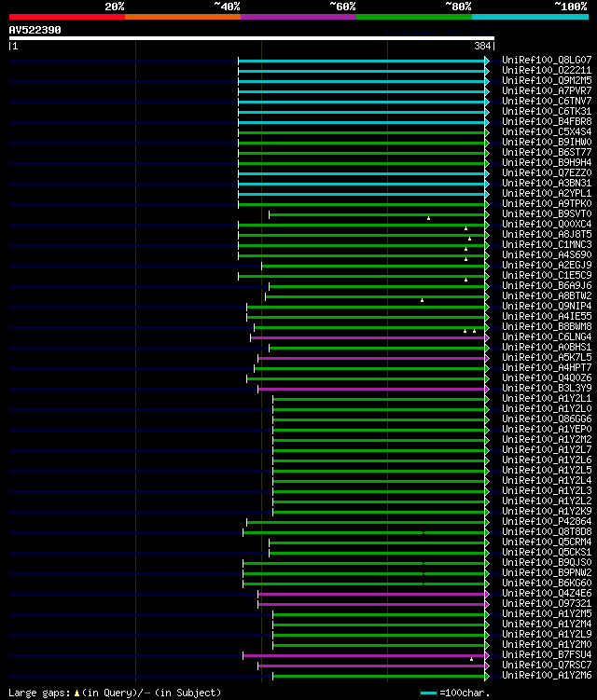Select the UniRef100_C5X4S4 row label

(x=547, y=131)
